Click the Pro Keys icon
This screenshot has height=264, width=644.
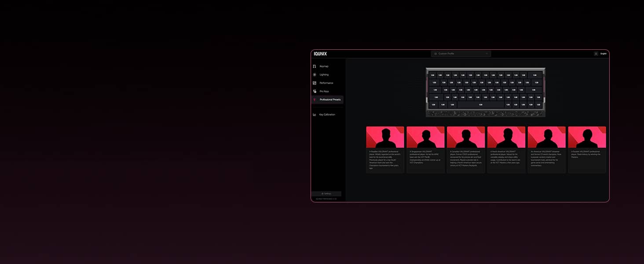point(315,92)
